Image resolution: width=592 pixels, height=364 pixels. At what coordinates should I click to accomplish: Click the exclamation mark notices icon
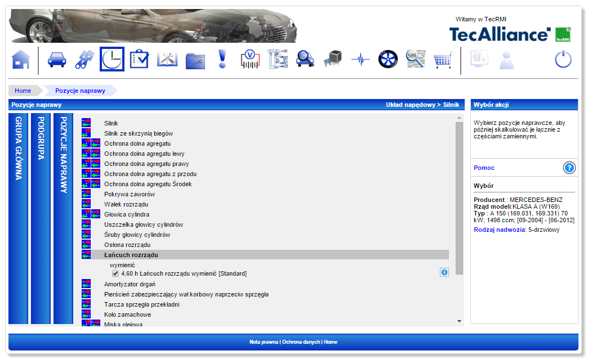point(222,59)
